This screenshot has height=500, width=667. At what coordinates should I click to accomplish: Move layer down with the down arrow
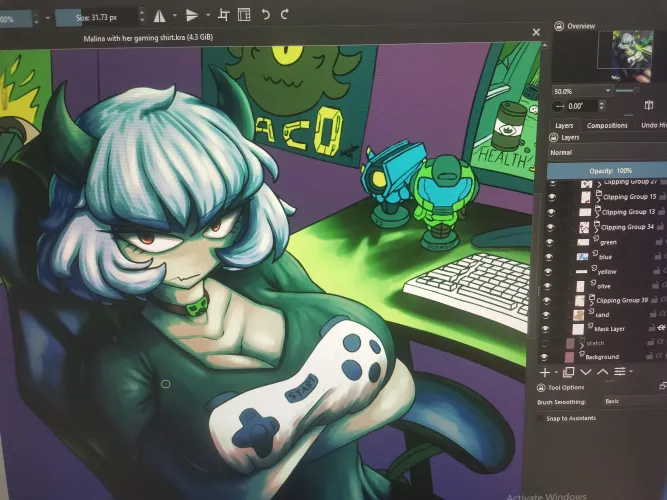click(x=587, y=372)
